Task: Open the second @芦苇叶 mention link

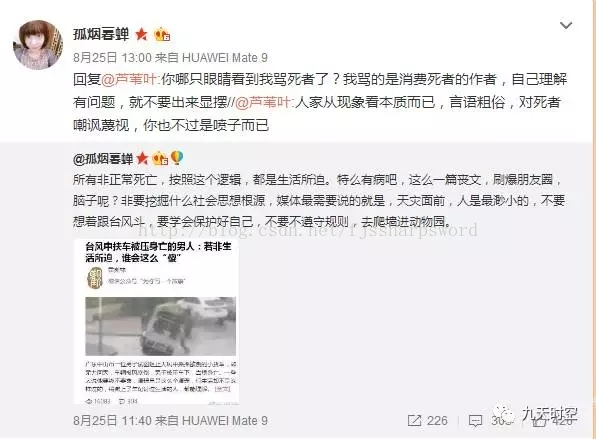Action: coord(263,102)
